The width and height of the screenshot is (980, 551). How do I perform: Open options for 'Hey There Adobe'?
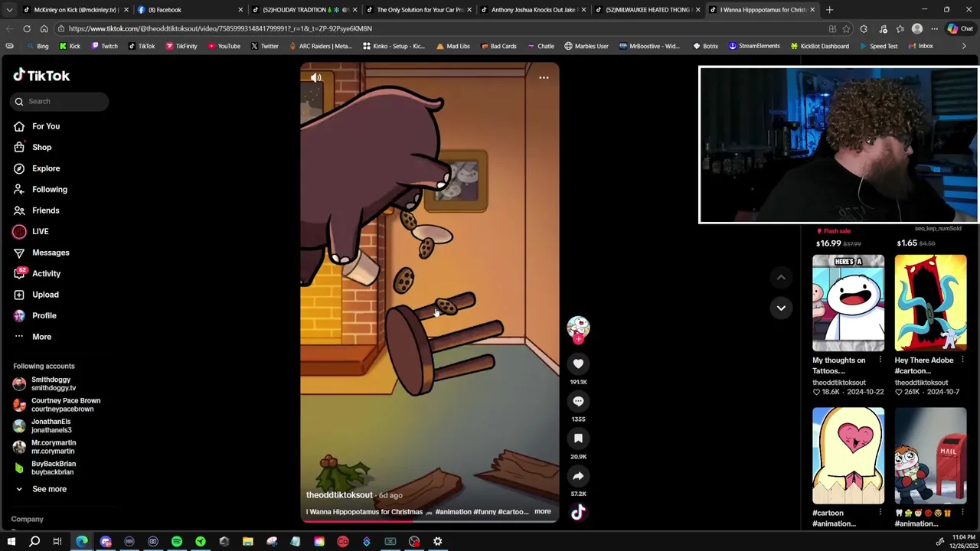pos(962,360)
